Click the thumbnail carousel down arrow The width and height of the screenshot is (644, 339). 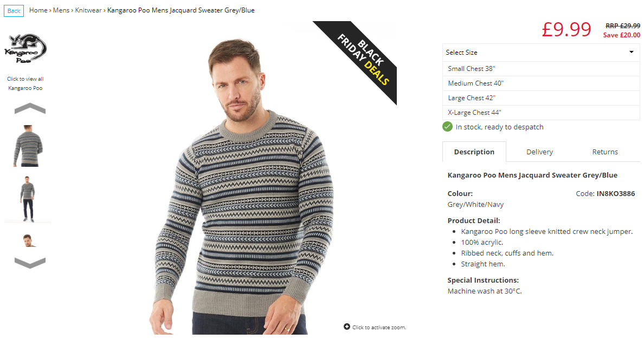[30, 263]
